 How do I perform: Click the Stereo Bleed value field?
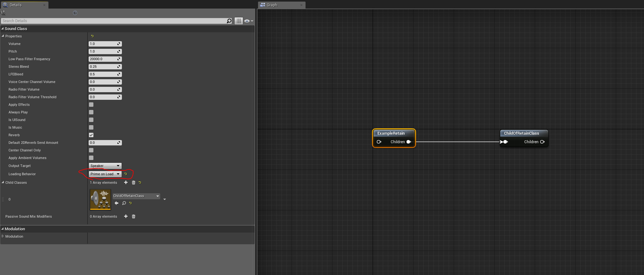point(105,67)
